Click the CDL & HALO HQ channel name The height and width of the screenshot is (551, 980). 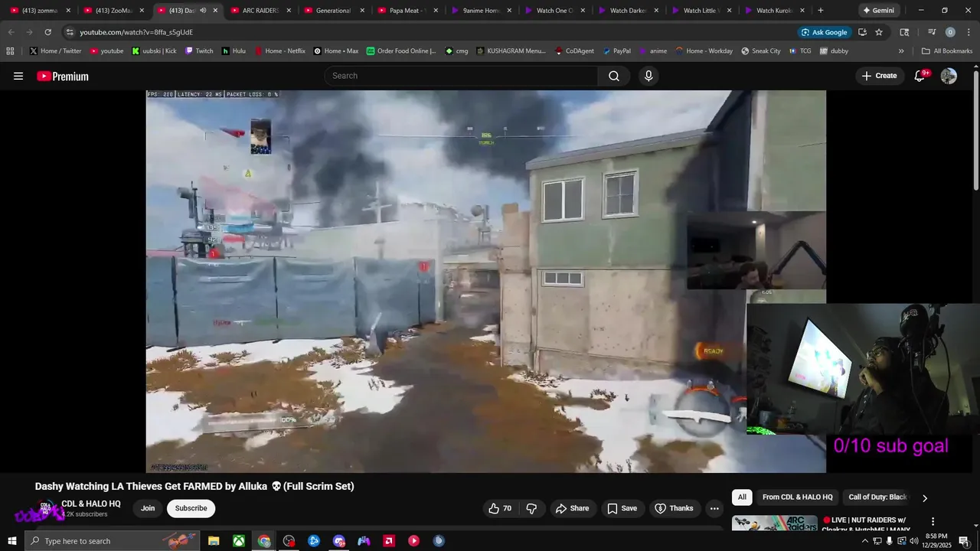[x=91, y=504]
